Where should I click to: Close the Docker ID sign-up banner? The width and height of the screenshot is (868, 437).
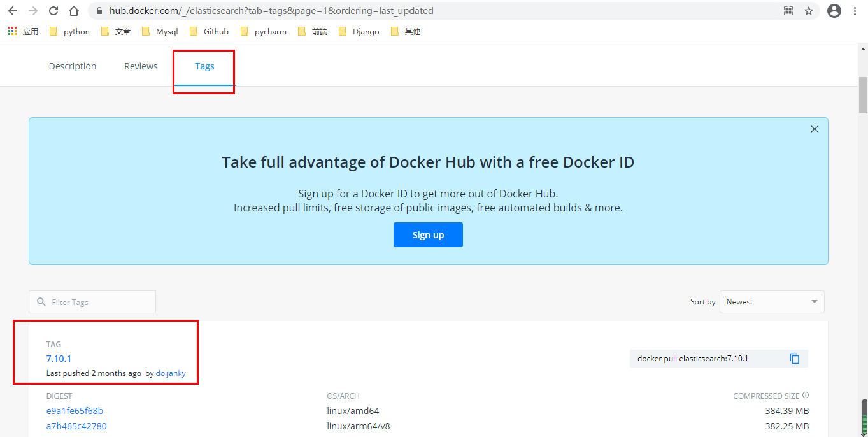pyautogui.click(x=814, y=129)
